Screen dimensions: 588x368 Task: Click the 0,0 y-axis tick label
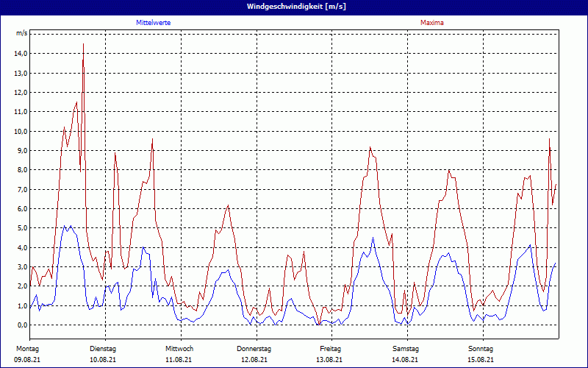(x=22, y=325)
